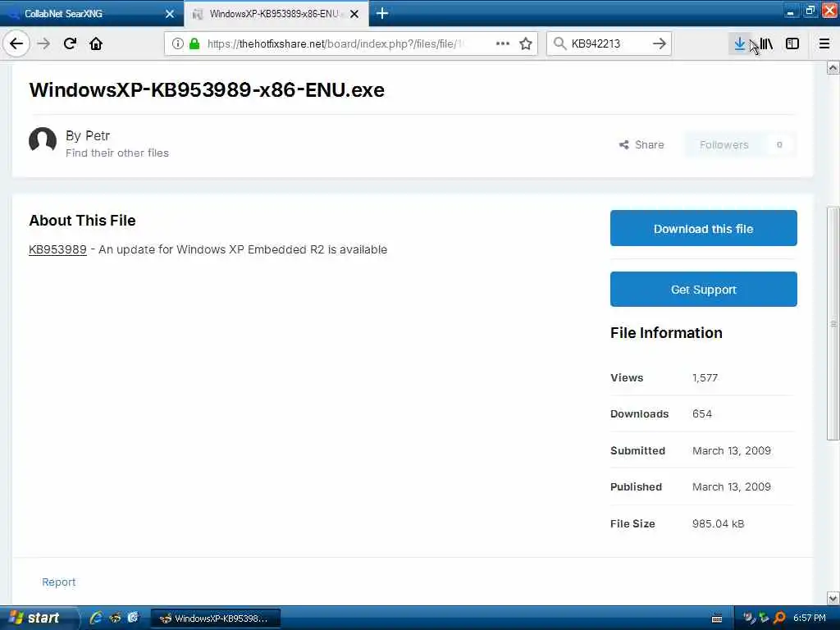The width and height of the screenshot is (840, 630).
Task: Click scrollbar up arrow
Action: [x=833, y=68]
